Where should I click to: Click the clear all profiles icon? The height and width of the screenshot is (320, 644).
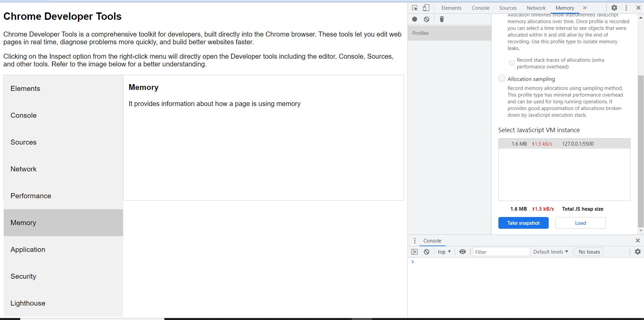[x=427, y=19]
